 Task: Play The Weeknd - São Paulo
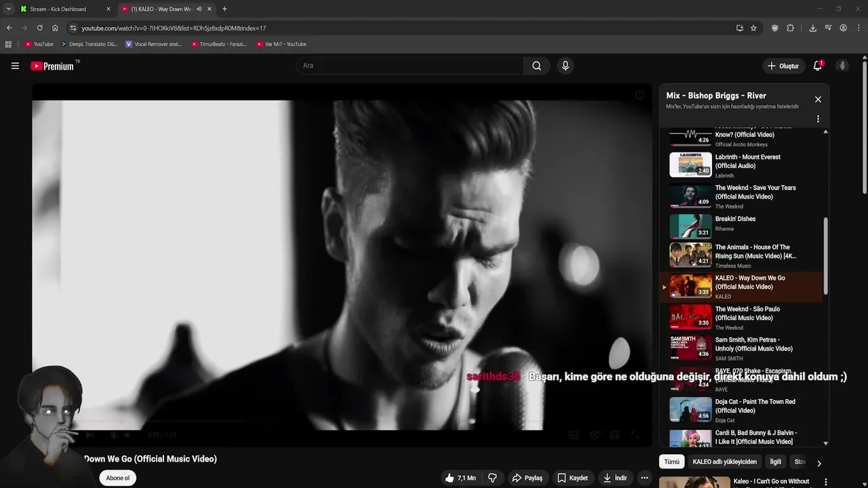click(742, 318)
